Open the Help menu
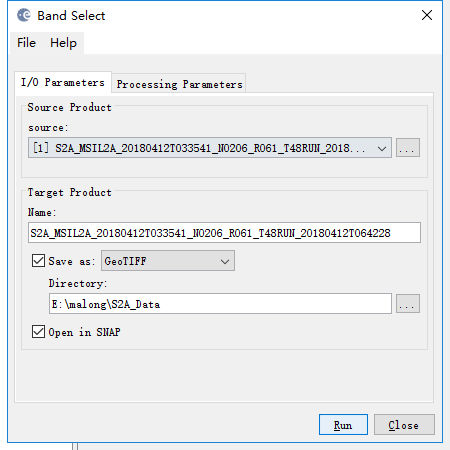Screen dimensions: 450x450 (x=63, y=43)
